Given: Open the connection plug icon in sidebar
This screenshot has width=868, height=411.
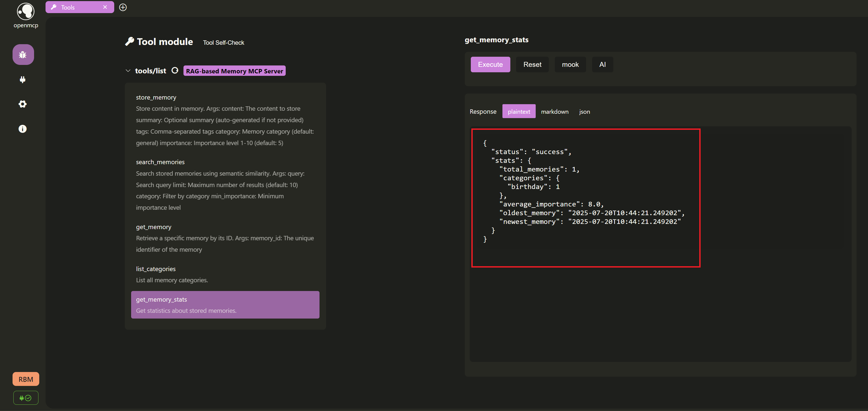Looking at the screenshot, I should [23, 80].
